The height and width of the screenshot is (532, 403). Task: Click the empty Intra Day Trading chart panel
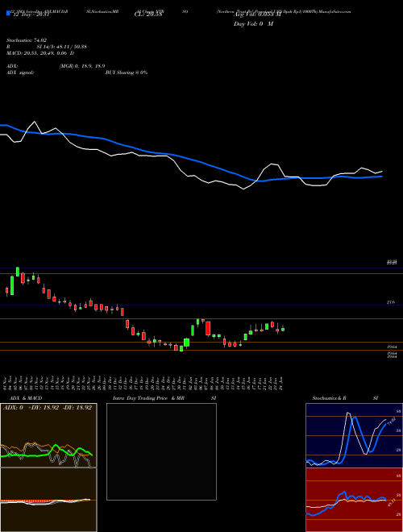(x=161, y=451)
